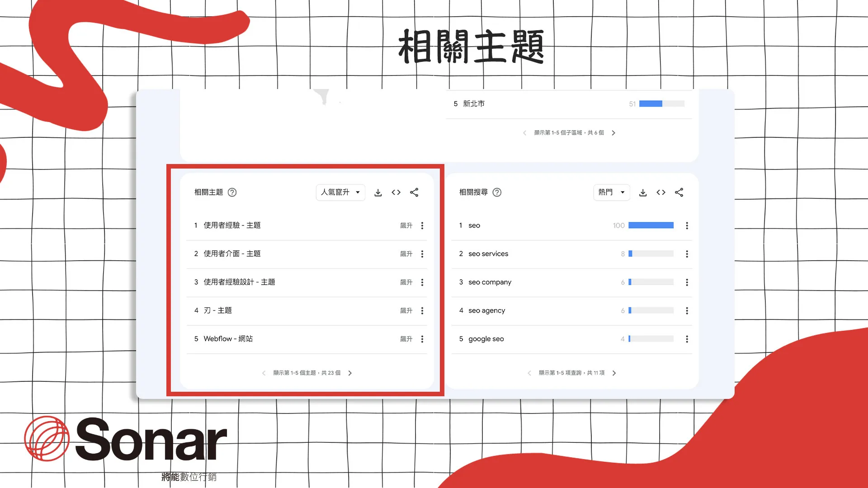Click the 顯示第 1-5 個子區域，共 6 個 text
The width and height of the screenshot is (868, 488).
569,133
